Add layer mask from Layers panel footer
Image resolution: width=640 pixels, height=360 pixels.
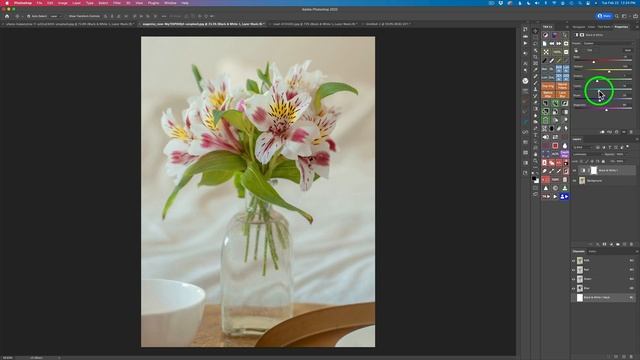tap(604, 244)
